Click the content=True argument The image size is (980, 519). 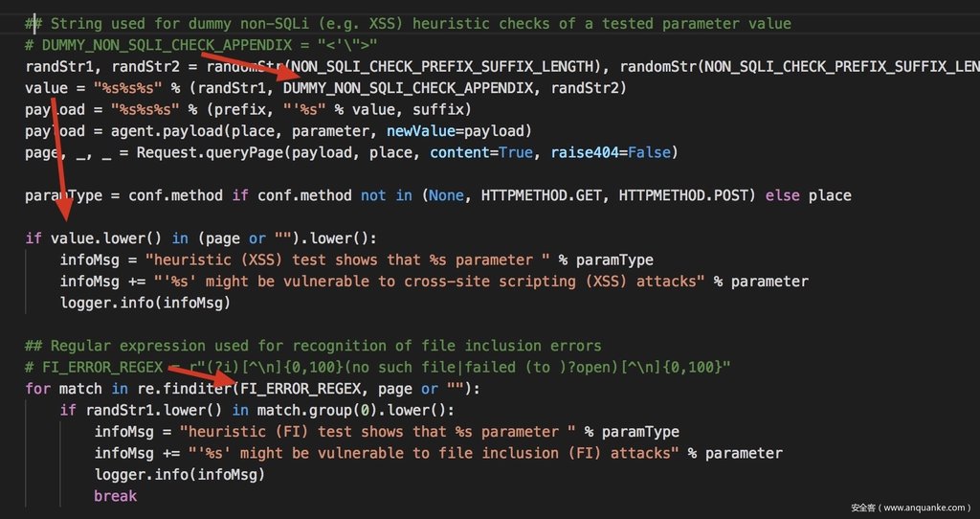481,152
